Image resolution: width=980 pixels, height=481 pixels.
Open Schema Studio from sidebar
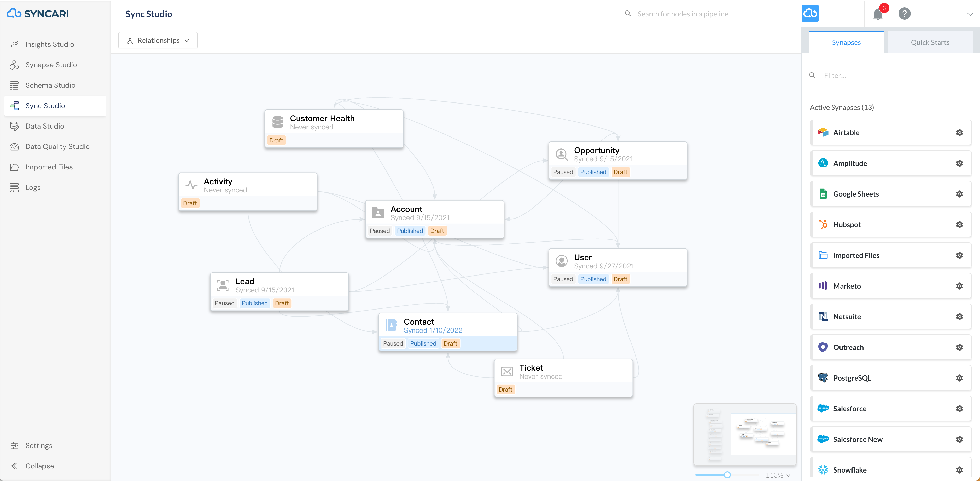(x=55, y=85)
